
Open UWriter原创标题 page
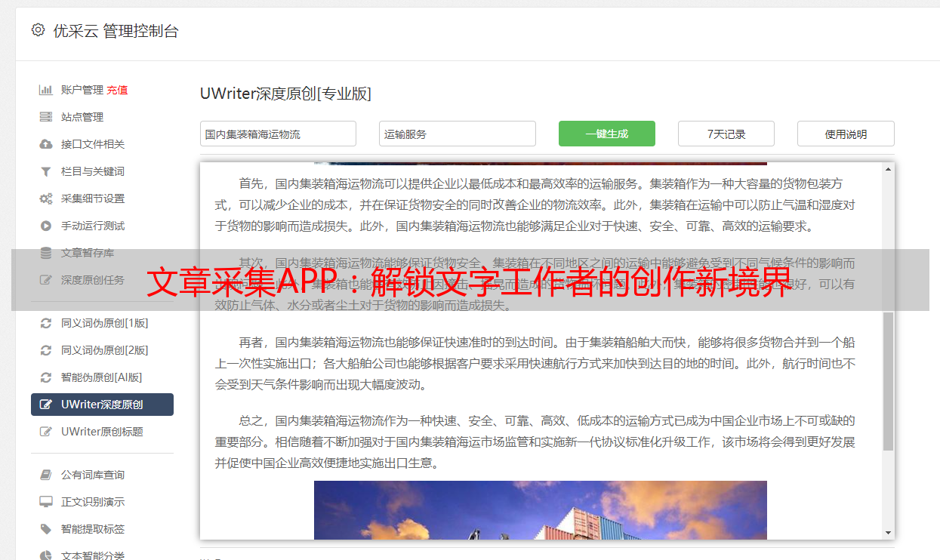102,432
